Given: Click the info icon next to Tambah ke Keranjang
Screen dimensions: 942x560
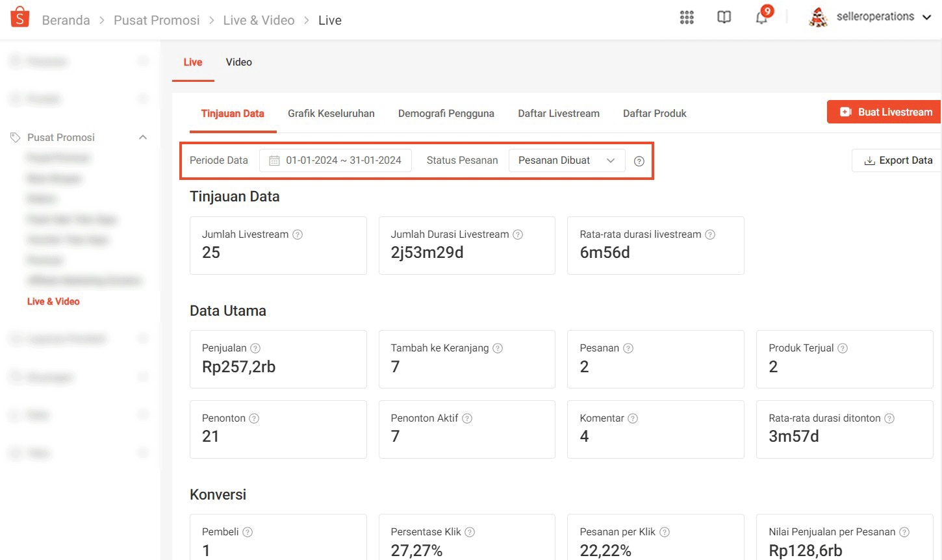Looking at the screenshot, I should click(x=498, y=348).
